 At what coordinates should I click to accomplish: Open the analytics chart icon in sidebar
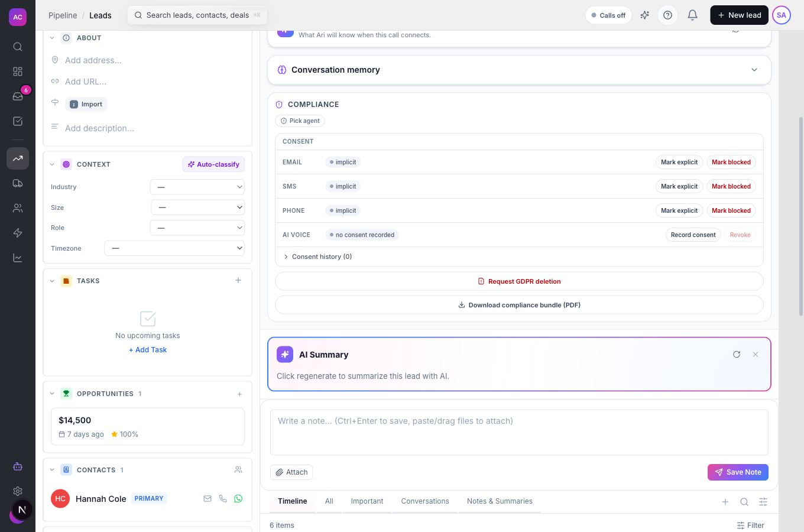tap(18, 258)
